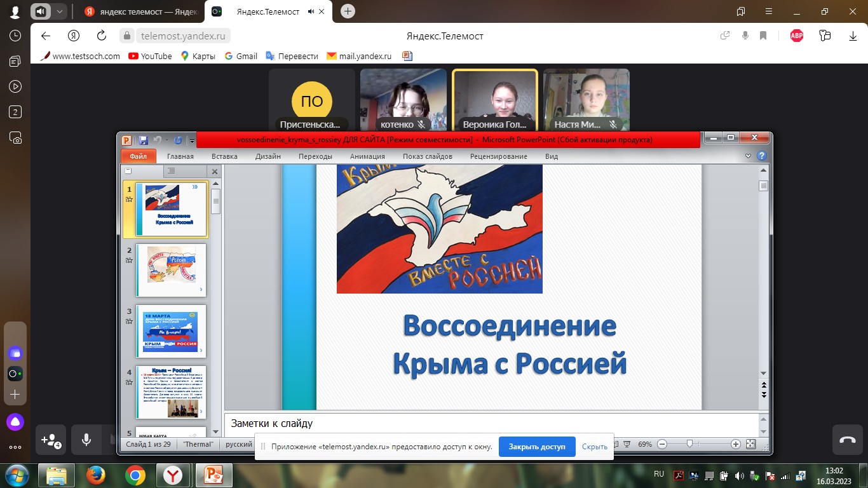Open Firefox from the Windows taskbar
Screen dimensions: 868x488
[x=95, y=475]
